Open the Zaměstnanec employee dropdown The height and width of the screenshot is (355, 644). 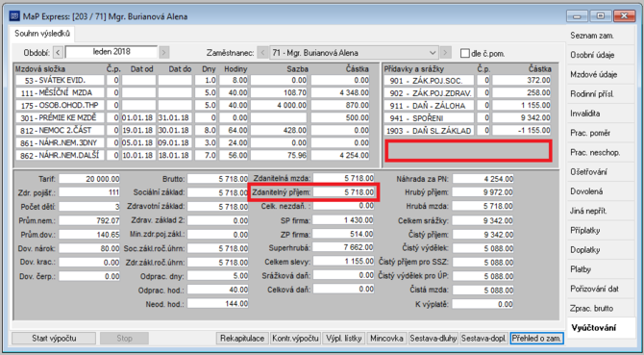[x=354, y=53]
